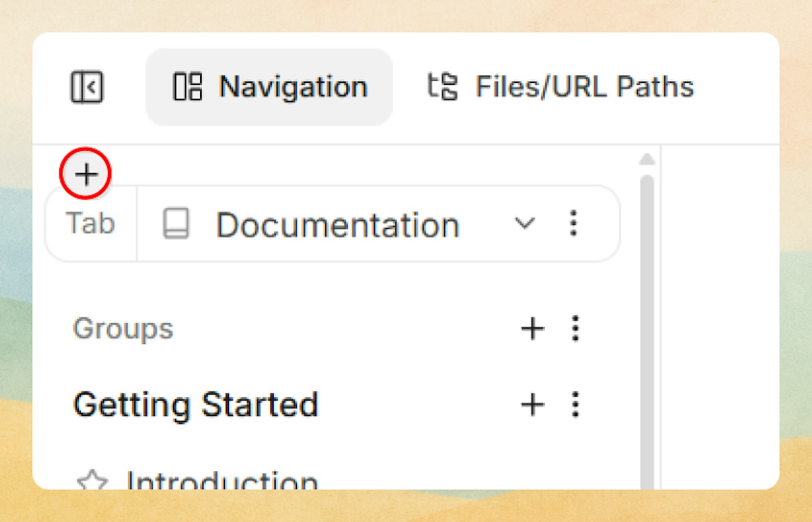Screen dimensions: 812x522
Task: Click the circled plus to add a tab
Action: pyautogui.click(x=87, y=175)
